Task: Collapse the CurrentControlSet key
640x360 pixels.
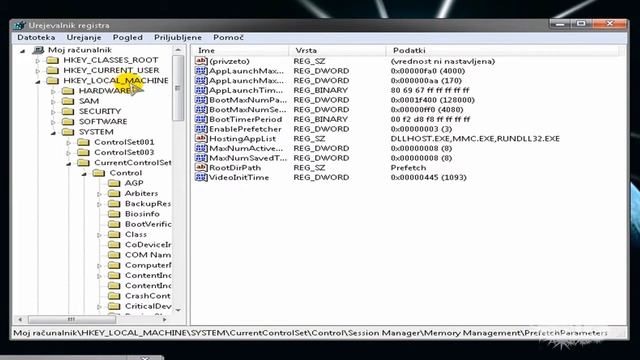Action: 69,163
